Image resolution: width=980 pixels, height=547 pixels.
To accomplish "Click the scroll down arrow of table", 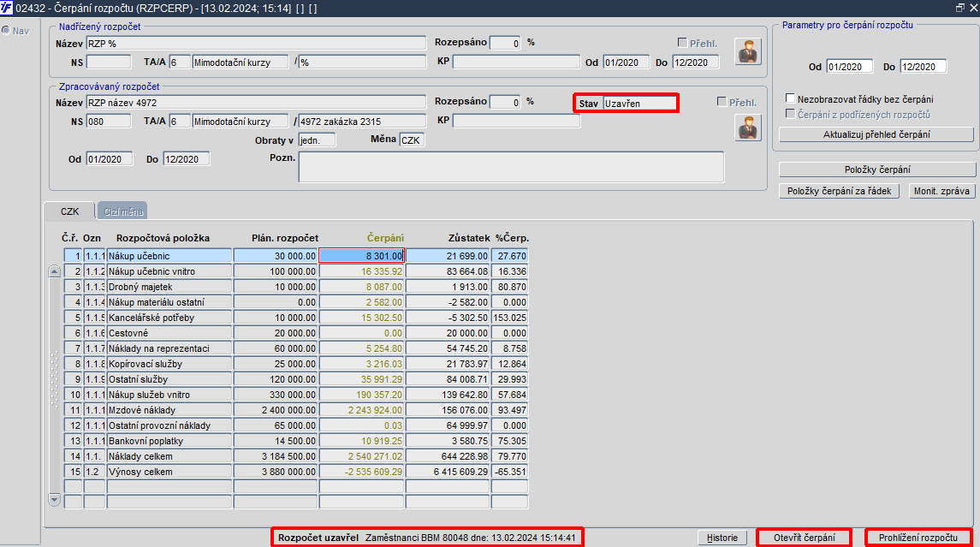I will 55,499.
